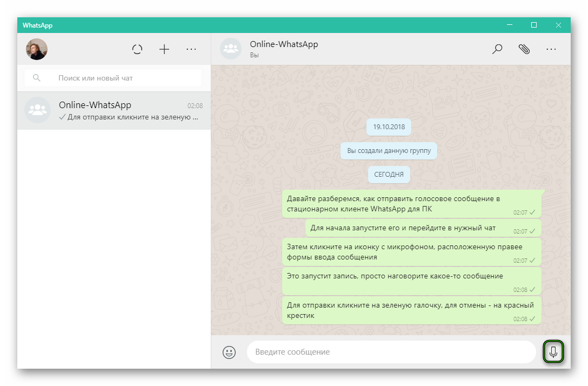Close the WhatsApp window
This screenshot has height=386, width=588.
[x=558, y=25]
